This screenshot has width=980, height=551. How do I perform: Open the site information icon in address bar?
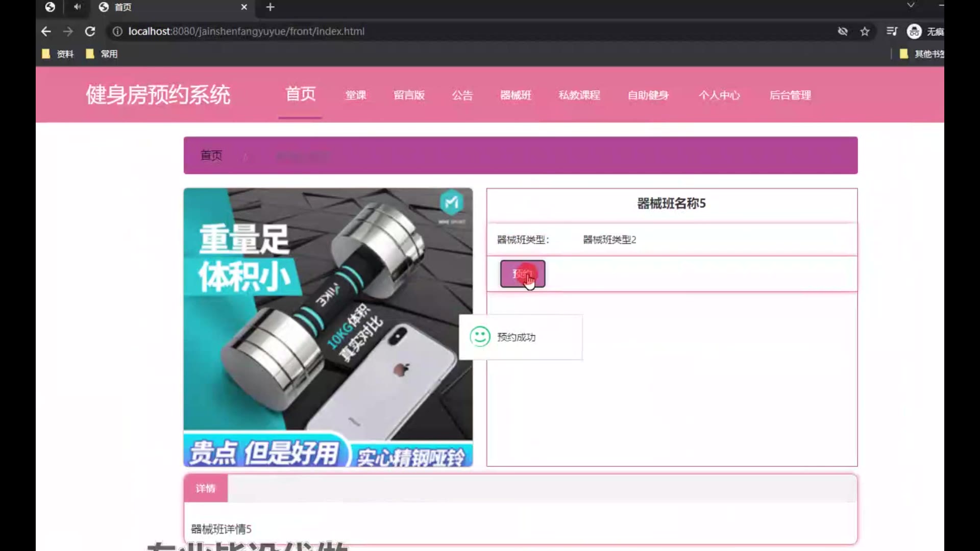[117, 32]
